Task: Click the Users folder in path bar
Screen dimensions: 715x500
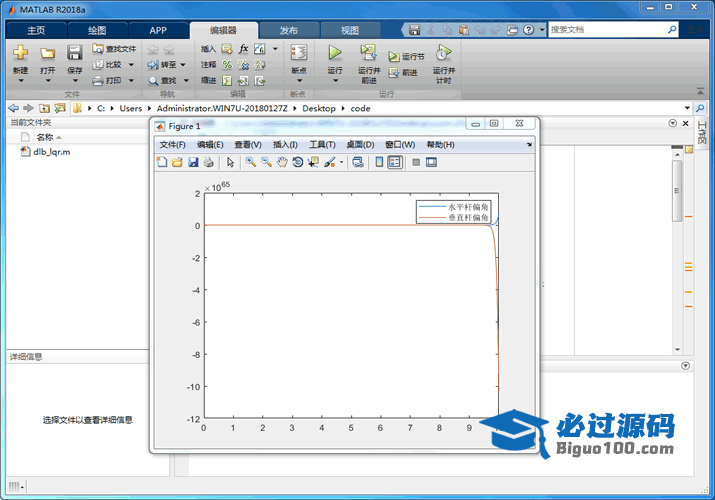Action: [130, 108]
